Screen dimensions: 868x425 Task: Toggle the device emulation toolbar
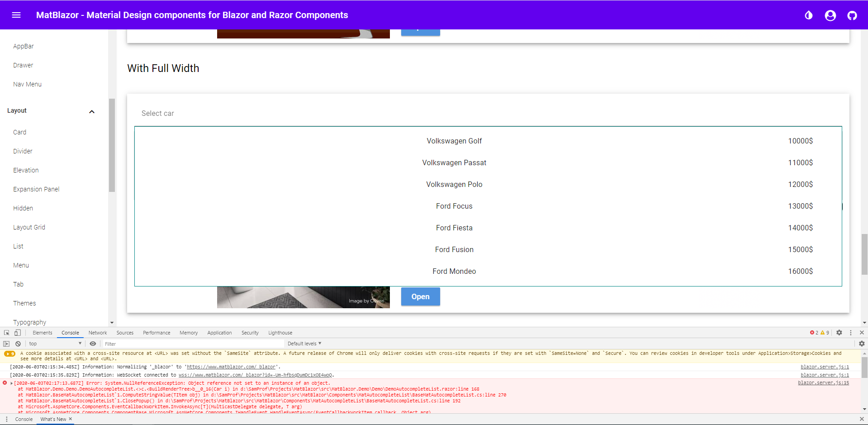click(18, 333)
